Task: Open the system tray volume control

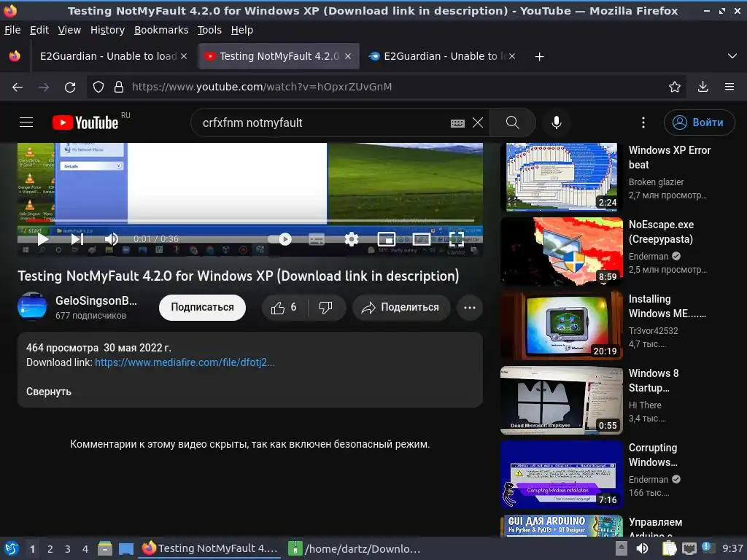Action: pos(642,548)
